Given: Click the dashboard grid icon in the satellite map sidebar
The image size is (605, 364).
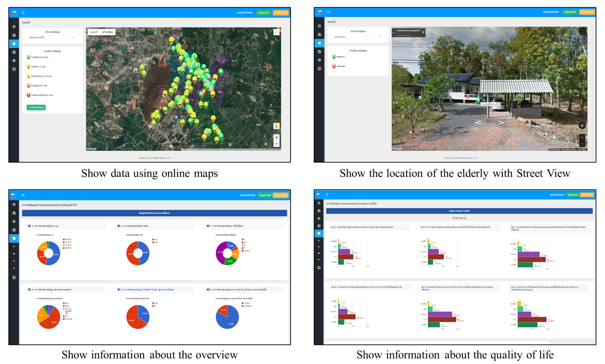Looking at the screenshot, I should (x=14, y=27).
